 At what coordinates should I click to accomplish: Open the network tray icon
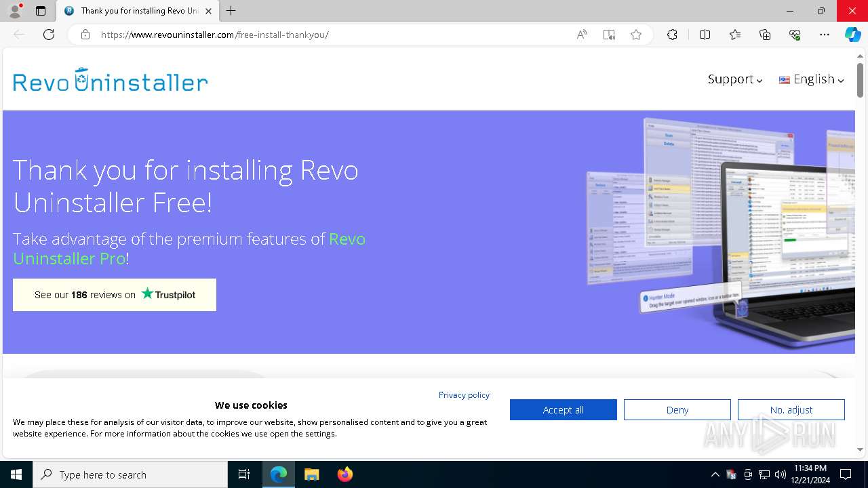764,474
